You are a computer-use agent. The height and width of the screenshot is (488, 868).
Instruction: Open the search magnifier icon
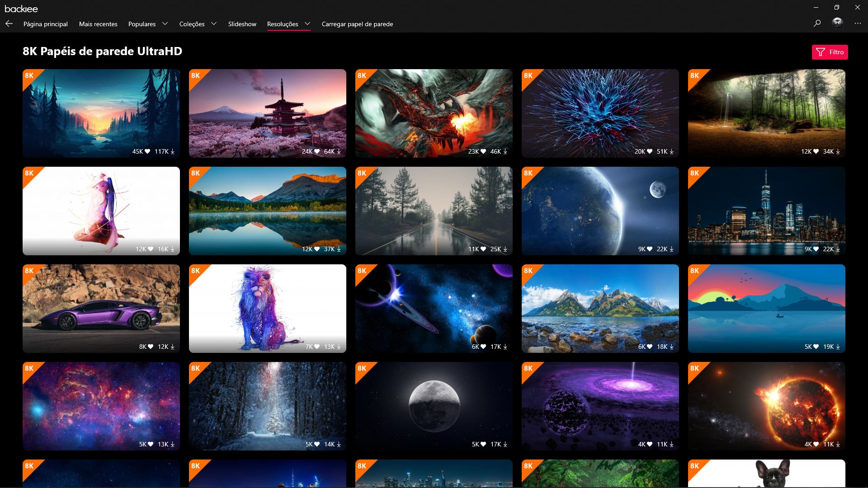pyautogui.click(x=817, y=23)
